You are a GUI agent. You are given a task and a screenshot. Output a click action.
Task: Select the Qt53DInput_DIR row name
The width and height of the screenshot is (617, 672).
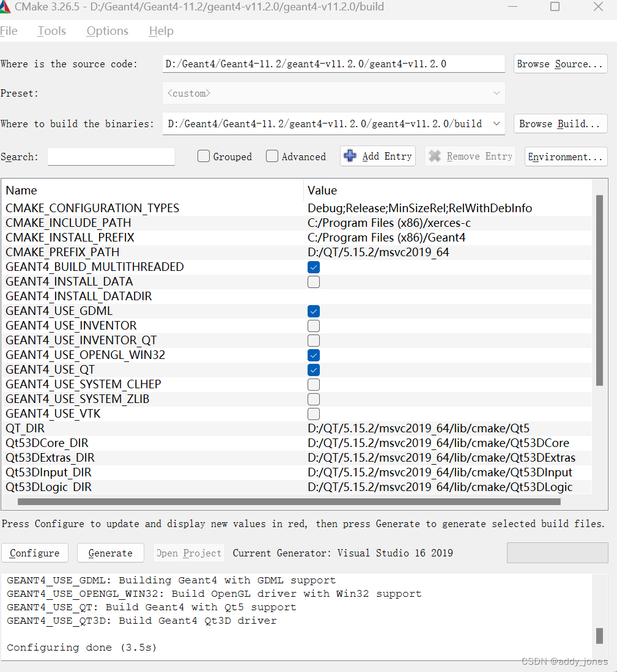point(48,472)
